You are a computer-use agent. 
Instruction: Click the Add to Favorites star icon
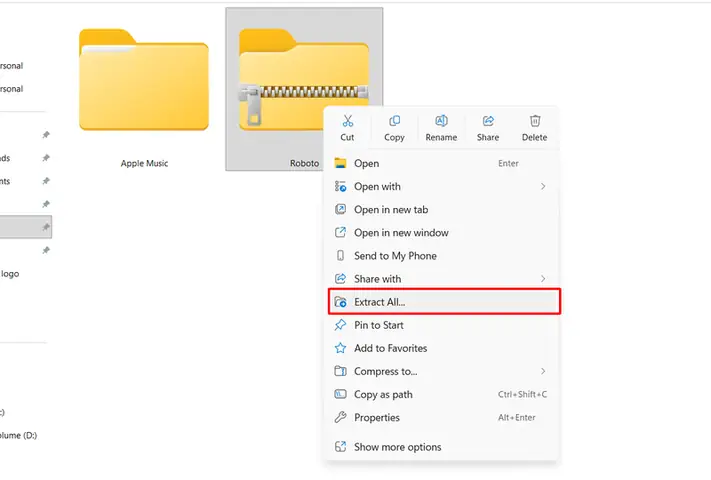[340, 348]
